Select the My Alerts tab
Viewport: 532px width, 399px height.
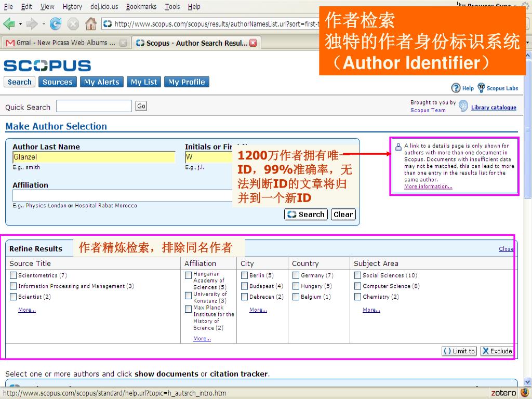(x=102, y=82)
